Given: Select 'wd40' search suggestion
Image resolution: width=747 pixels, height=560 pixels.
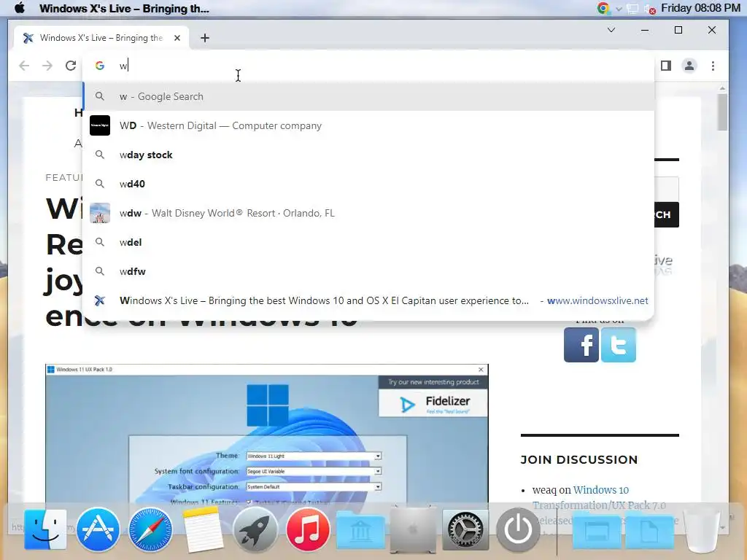Looking at the screenshot, I should point(368,184).
